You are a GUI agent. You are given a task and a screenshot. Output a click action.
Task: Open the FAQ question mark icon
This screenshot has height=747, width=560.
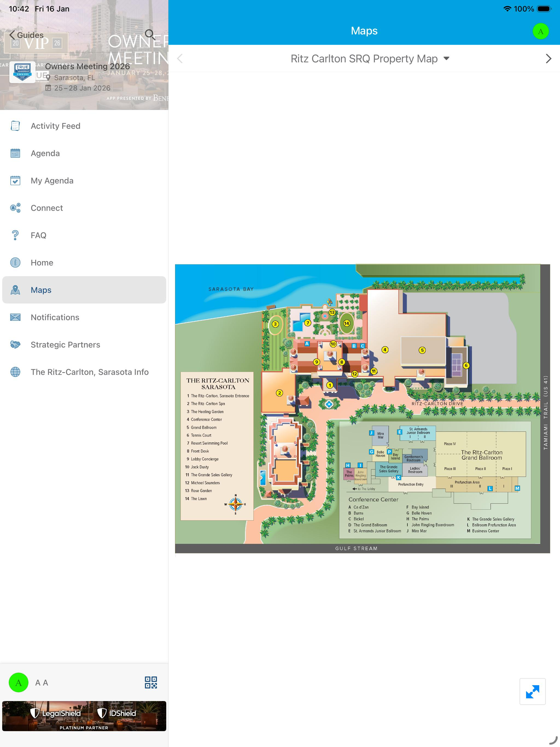pos(15,235)
